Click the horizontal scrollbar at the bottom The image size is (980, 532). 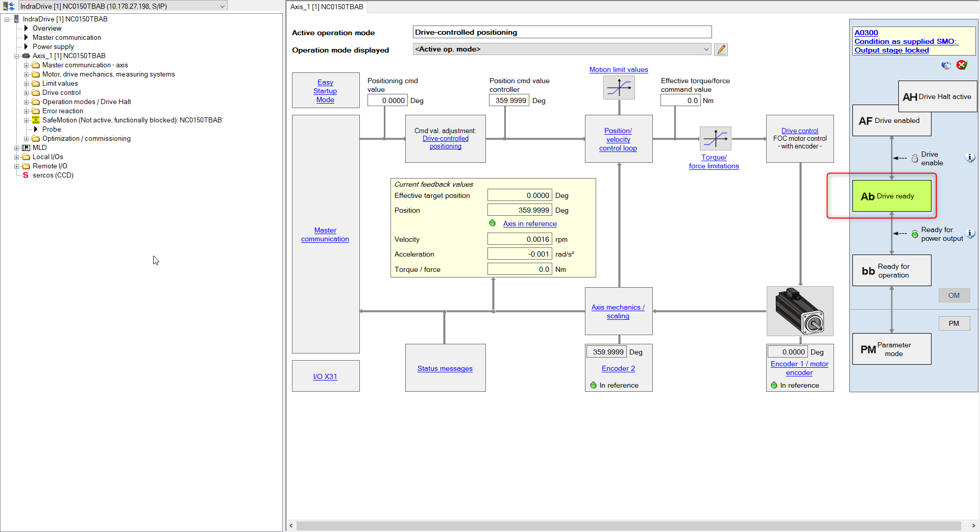628,525
